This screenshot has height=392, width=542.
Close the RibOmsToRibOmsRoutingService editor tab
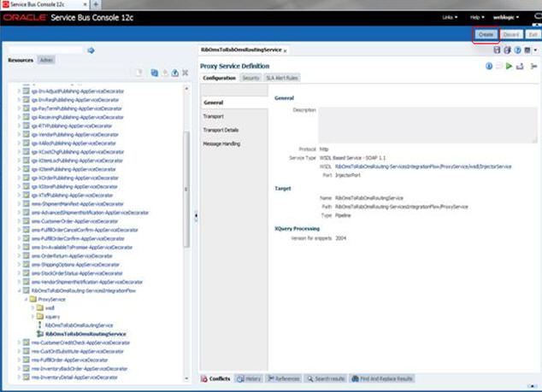coord(286,50)
